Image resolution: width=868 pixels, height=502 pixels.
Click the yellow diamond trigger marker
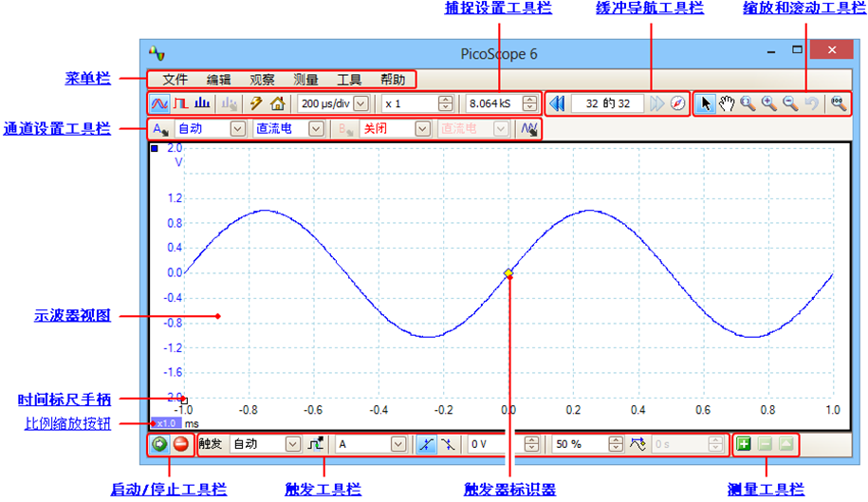[508, 273]
